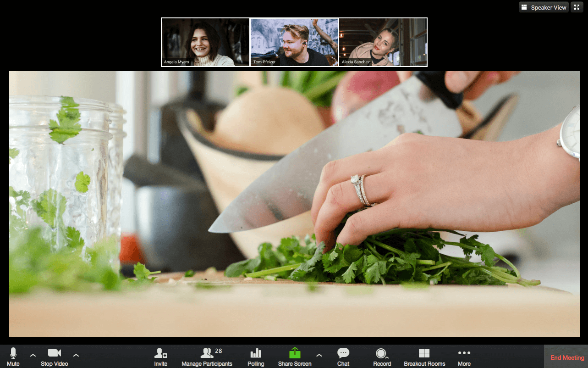Select Tom Pfeizer video thumbnail
Viewport: 588px width, 368px height.
(x=294, y=42)
